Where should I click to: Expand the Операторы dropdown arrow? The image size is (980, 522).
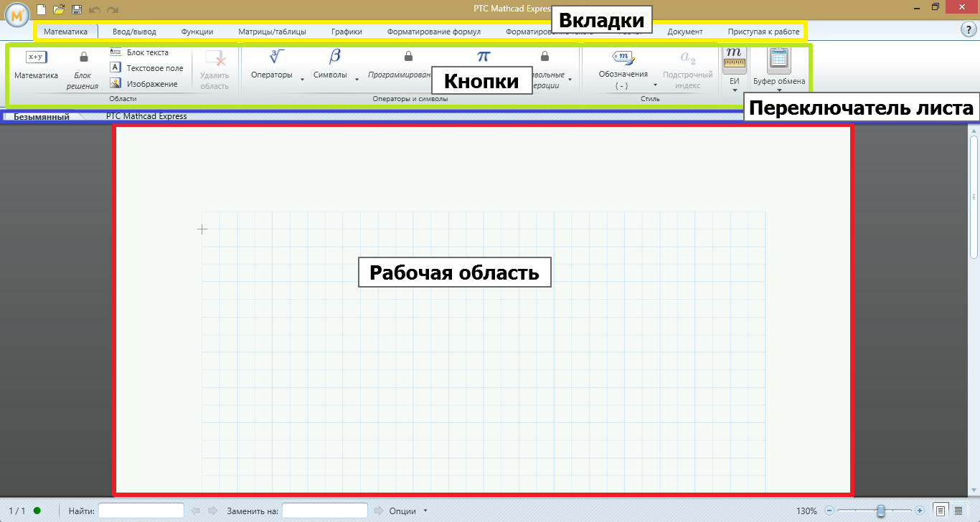302,80
